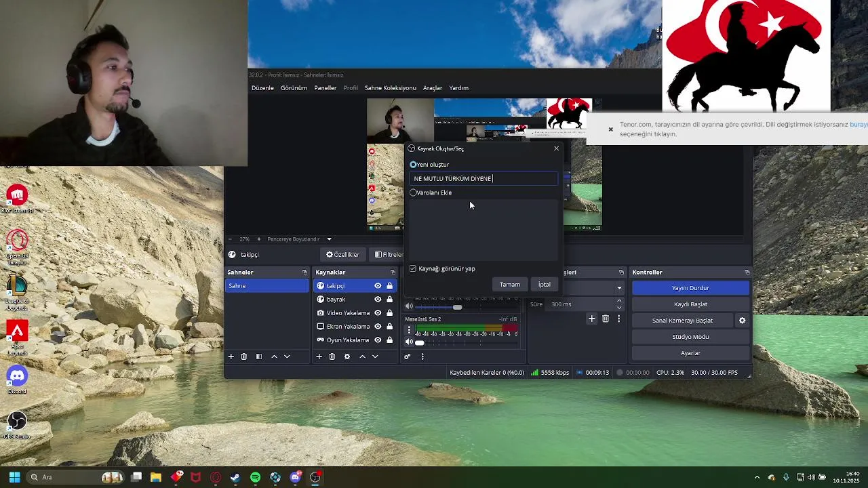Click the source name input field
This screenshot has width=868, height=488.
484,179
